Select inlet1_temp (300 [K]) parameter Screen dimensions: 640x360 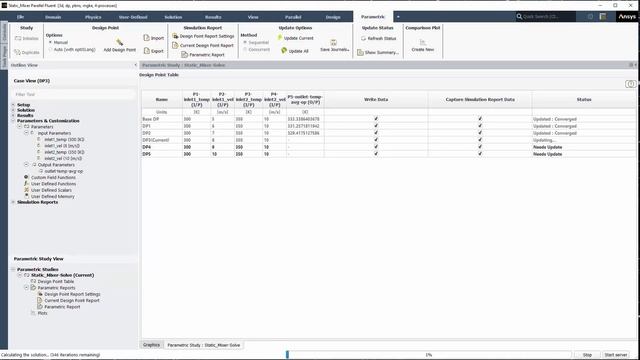(x=64, y=139)
